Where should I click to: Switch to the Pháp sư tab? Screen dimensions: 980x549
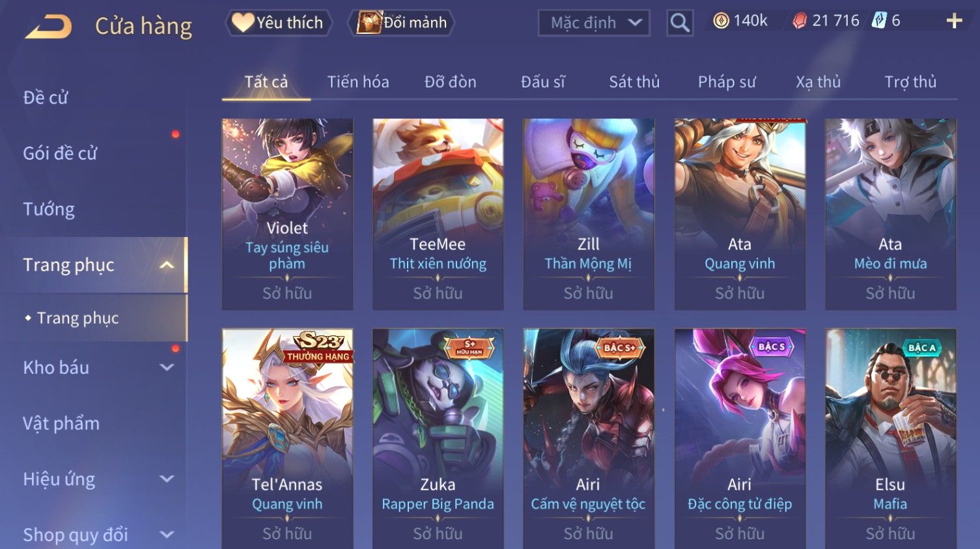click(727, 82)
